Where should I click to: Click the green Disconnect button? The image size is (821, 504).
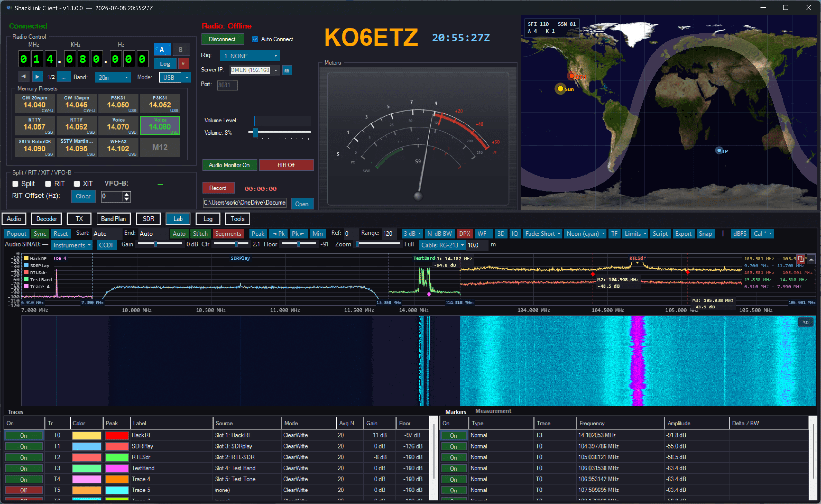point(222,39)
